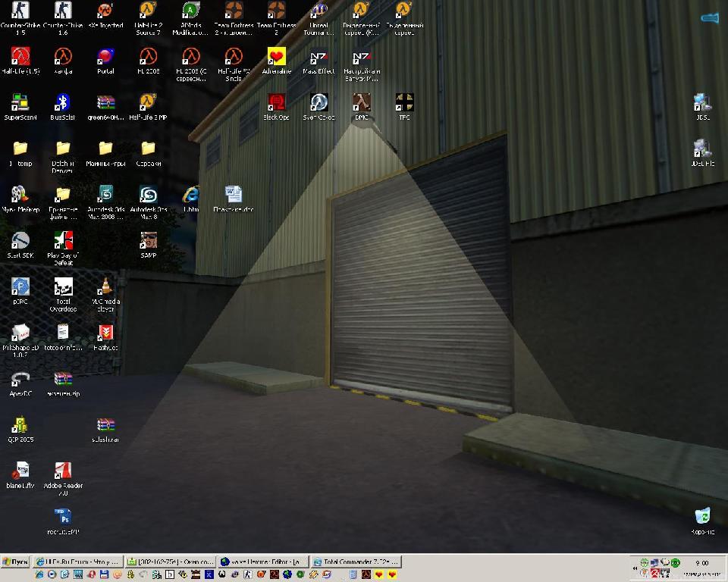
Task: Launch the Black Ops desktop shortcut
Action: click(x=276, y=107)
